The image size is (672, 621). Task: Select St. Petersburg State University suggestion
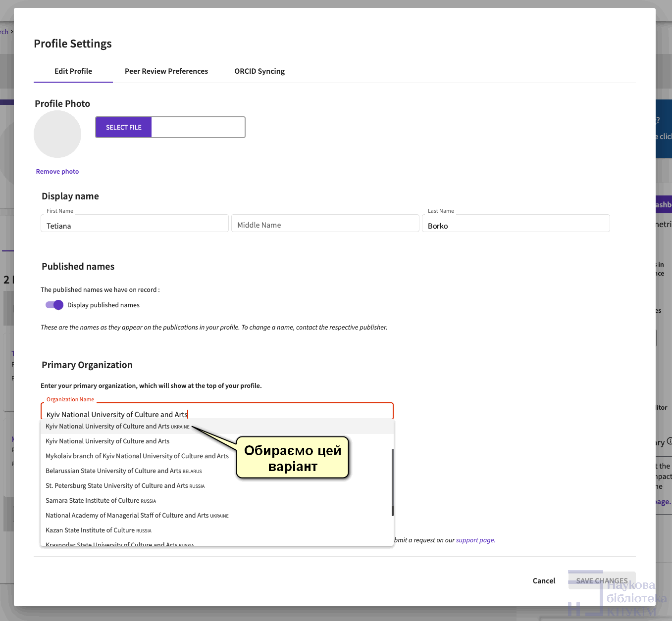[125, 486]
